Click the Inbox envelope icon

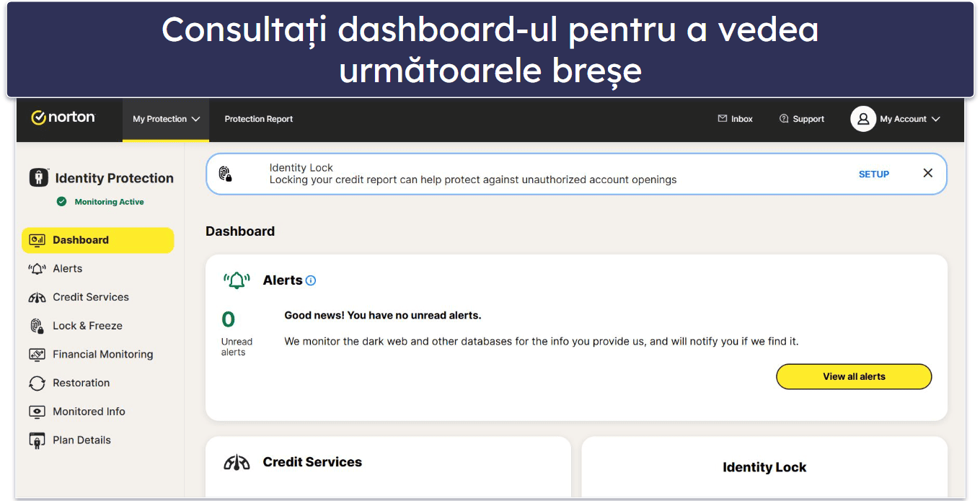(x=723, y=119)
